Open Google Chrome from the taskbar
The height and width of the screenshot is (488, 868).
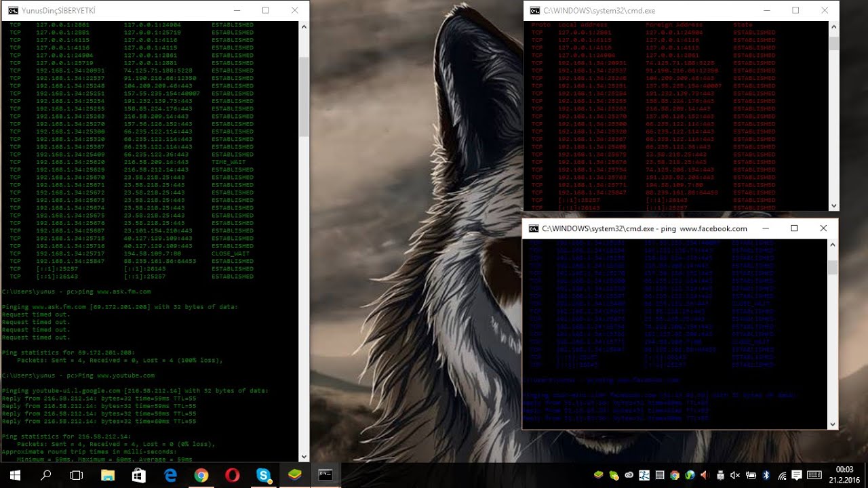coord(201,476)
